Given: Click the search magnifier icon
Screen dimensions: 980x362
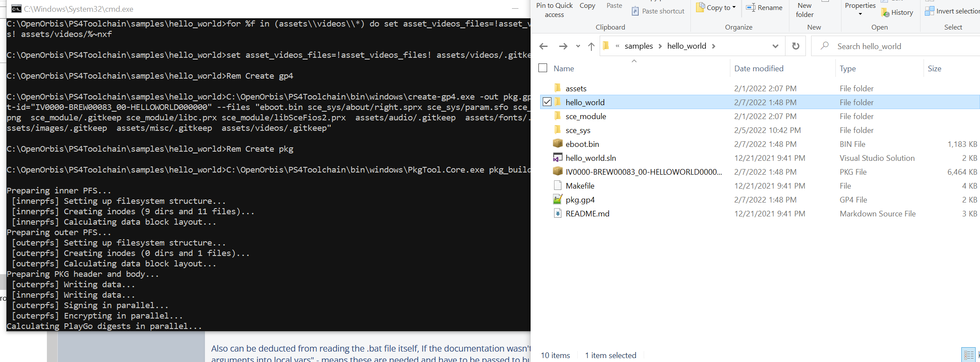Looking at the screenshot, I should [x=825, y=46].
